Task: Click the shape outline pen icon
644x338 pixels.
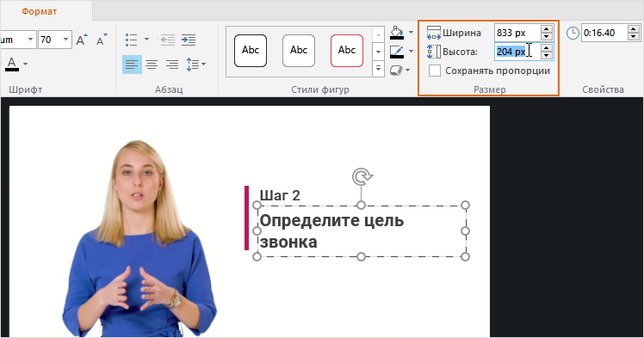Action: click(396, 52)
